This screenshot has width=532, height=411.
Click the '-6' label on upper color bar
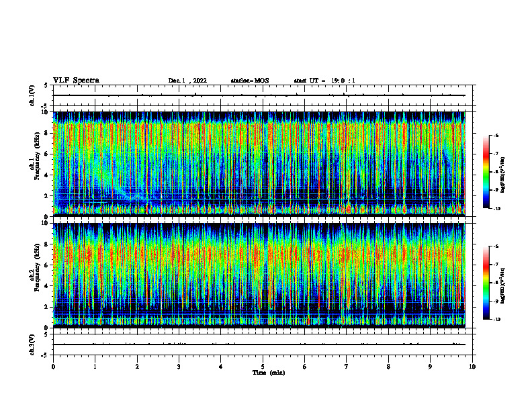pos(496,136)
